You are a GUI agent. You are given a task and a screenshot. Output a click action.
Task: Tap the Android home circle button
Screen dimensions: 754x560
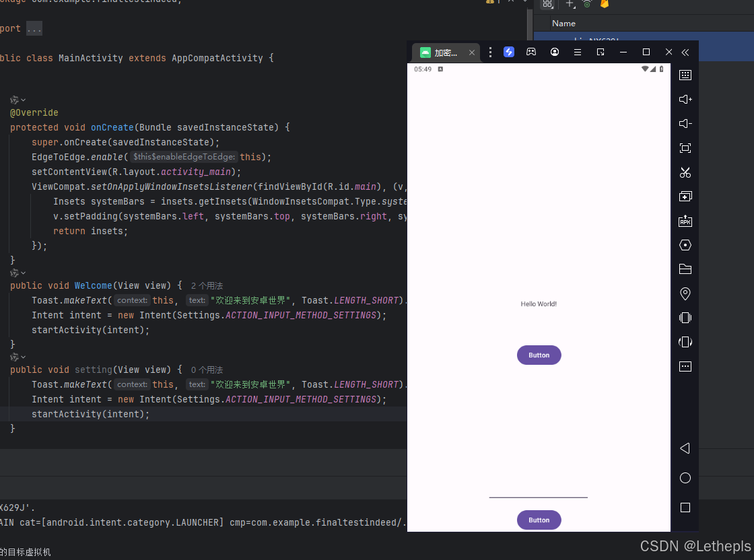[x=685, y=478]
